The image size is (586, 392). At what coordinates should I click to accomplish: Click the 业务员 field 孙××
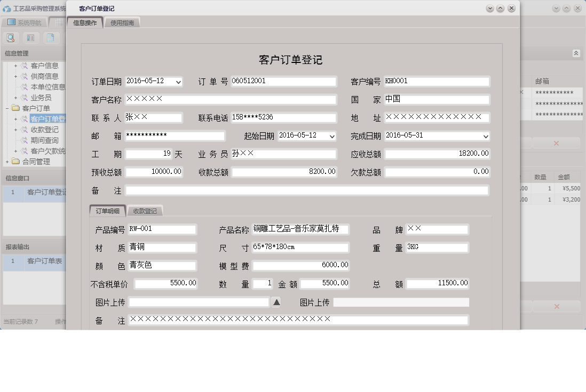point(283,154)
